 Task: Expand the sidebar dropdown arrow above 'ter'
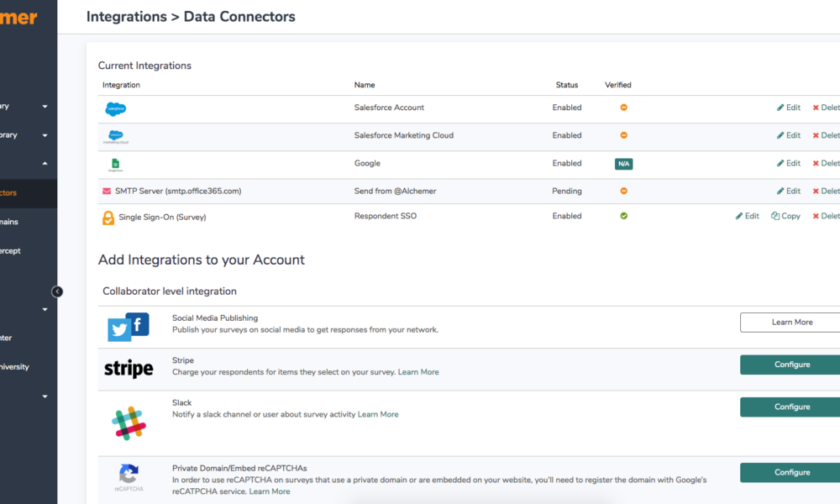[45, 310]
